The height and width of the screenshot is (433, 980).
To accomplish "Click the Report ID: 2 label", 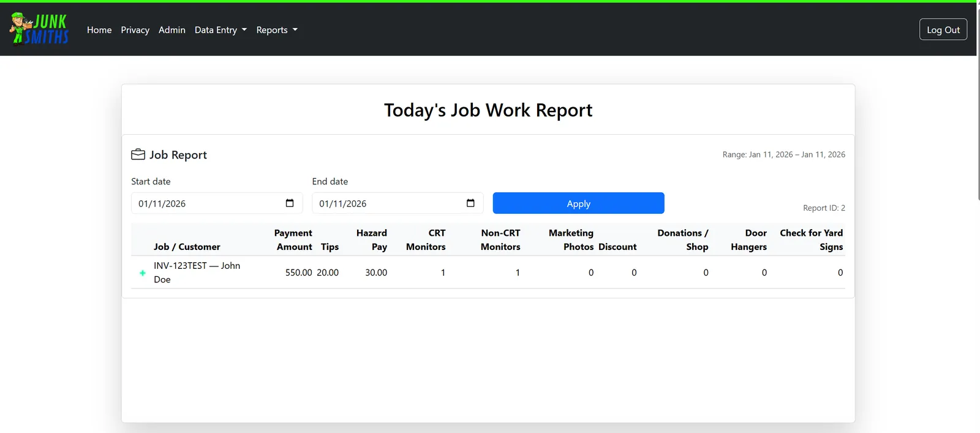I will pyautogui.click(x=824, y=208).
